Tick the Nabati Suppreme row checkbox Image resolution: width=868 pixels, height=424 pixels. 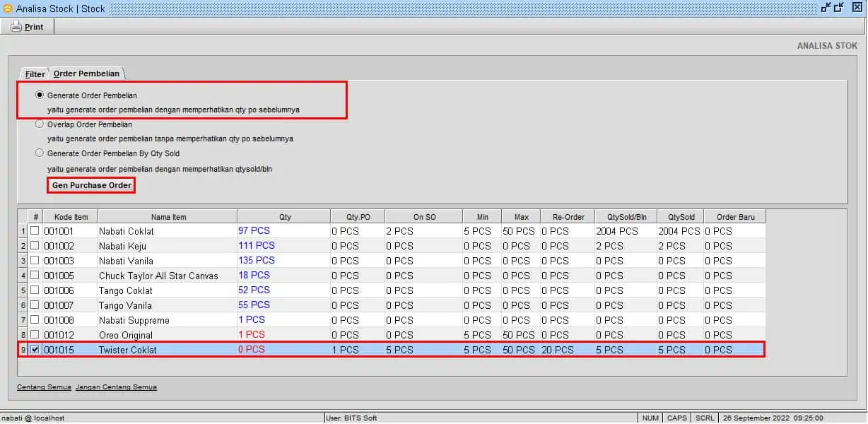pos(35,320)
